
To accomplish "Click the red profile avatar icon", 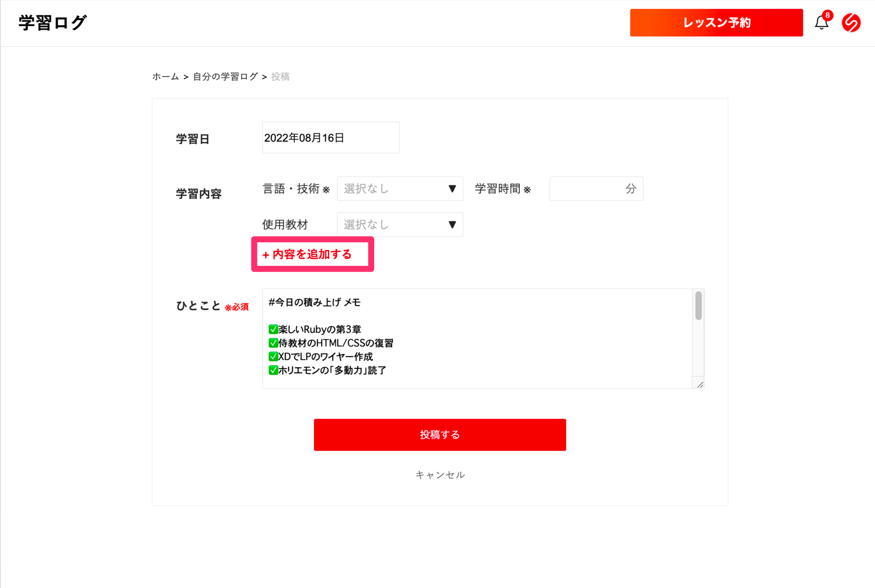I will [x=851, y=23].
